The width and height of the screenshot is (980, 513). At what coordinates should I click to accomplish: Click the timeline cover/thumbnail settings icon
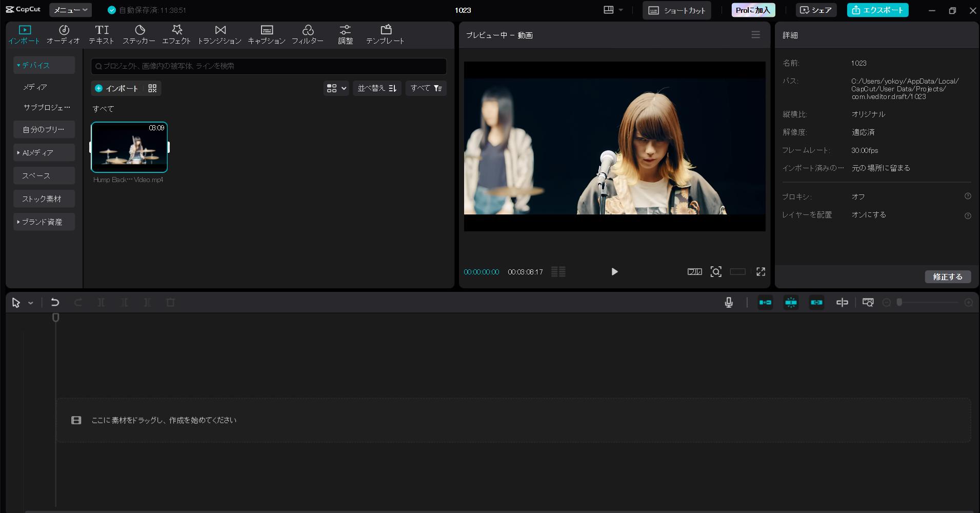868,303
